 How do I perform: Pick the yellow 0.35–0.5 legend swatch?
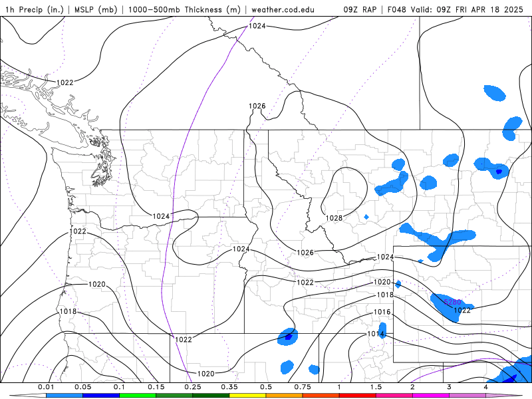[247, 396]
